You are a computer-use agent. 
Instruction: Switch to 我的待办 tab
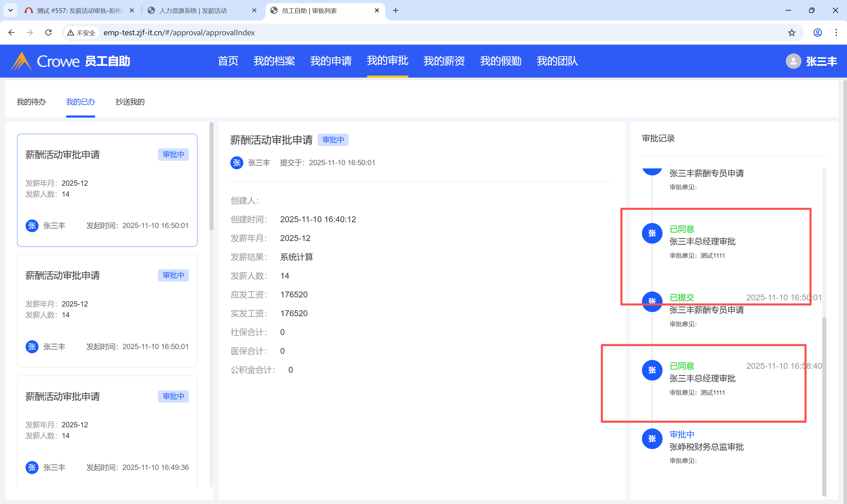point(31,102)
